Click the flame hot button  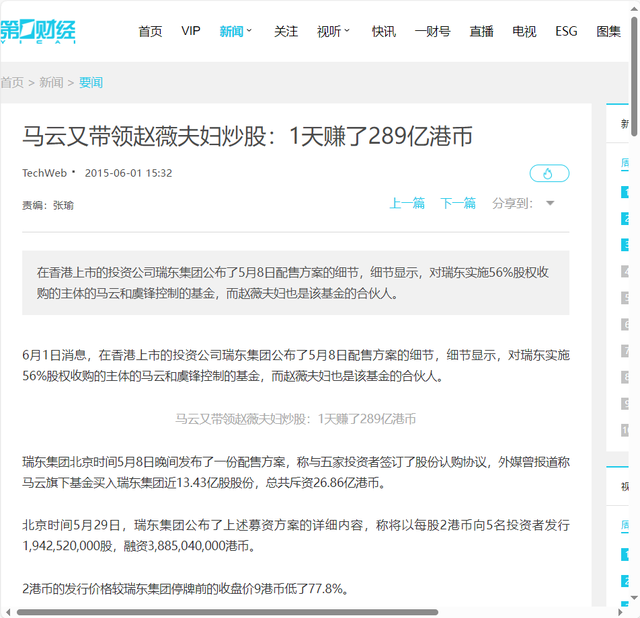tap(549, 173)
